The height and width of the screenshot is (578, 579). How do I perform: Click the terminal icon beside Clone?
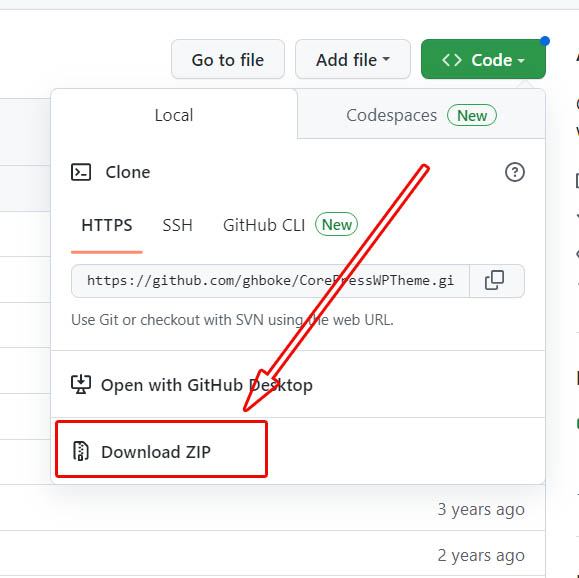point(81,172)
